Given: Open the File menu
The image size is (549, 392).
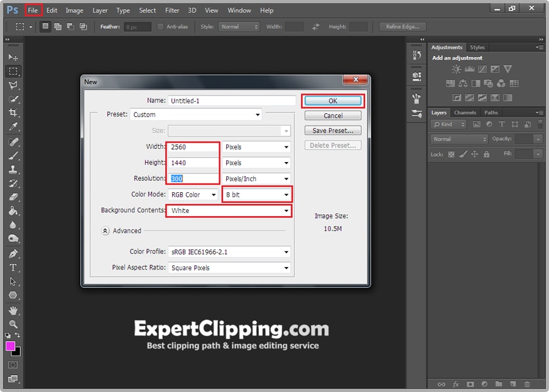Looking at the screenshot, I should pyautogui.click(x=33, y=11).
